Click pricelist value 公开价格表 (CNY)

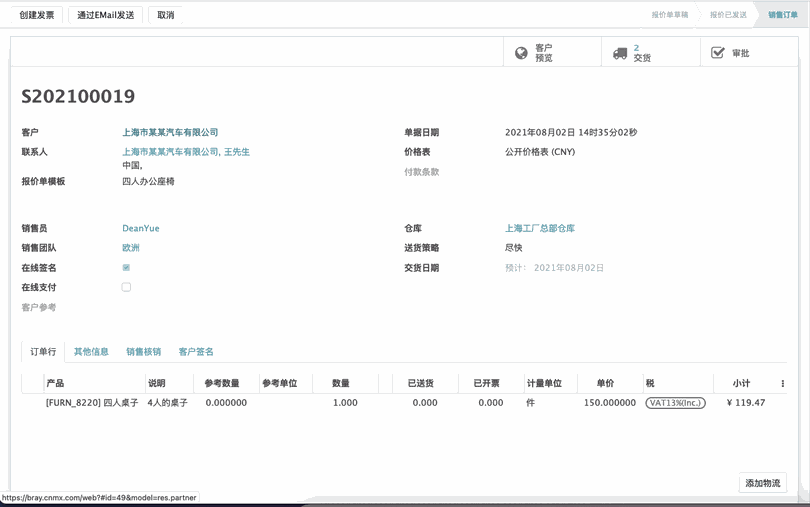pos(540,151)
